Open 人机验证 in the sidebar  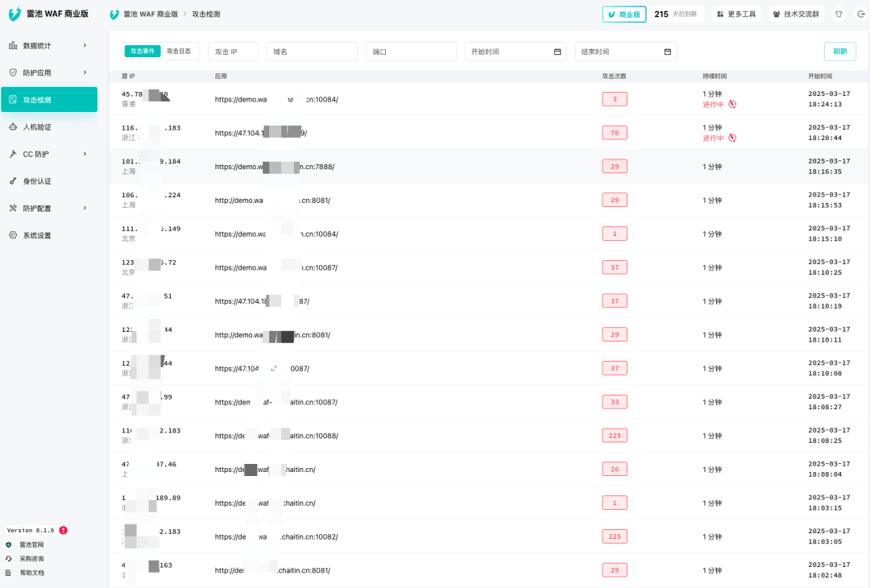[49, 127]
